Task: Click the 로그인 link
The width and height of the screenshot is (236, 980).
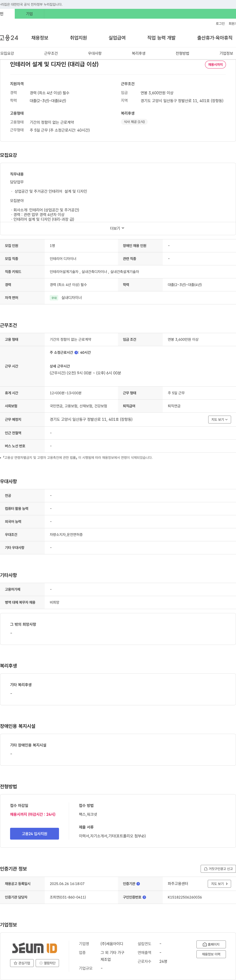Action: pos(220,24)
